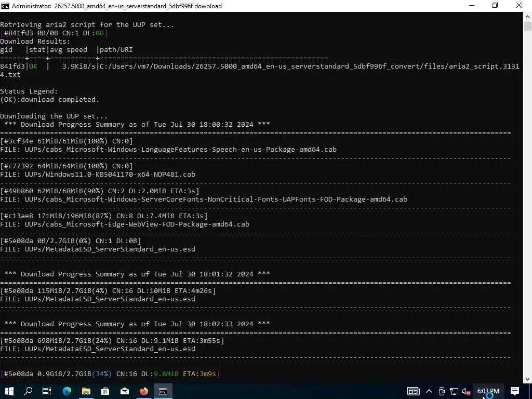Click the 'gid |stat|avg speed' header line
This screenshot has width=532, height=399.
coord(66,50)
